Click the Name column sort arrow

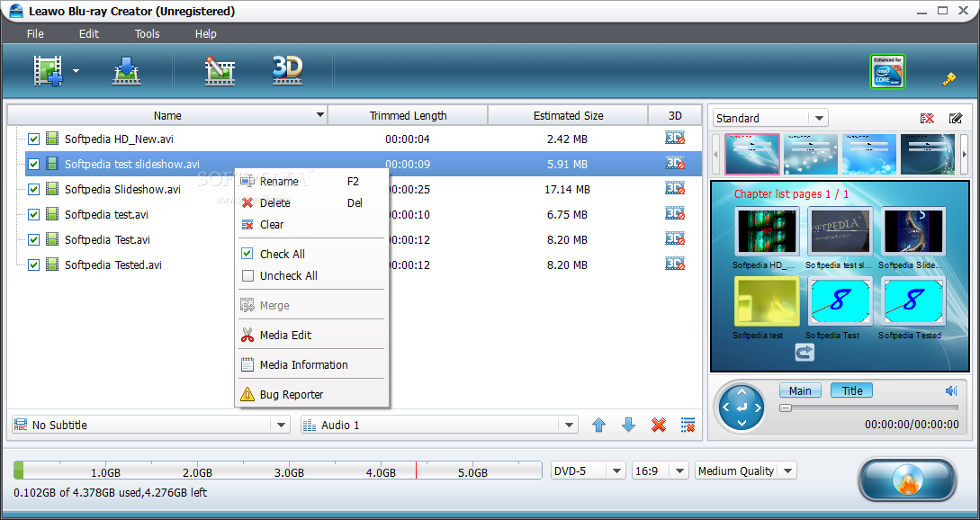coord(320,115)
